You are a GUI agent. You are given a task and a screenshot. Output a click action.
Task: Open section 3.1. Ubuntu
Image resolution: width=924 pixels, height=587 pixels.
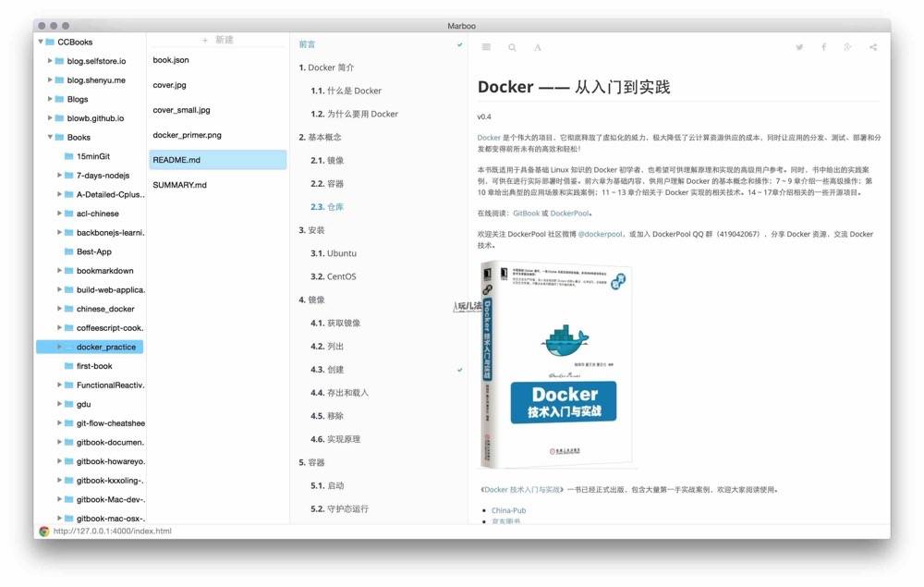pyautogui.click(x=334, y=253)
